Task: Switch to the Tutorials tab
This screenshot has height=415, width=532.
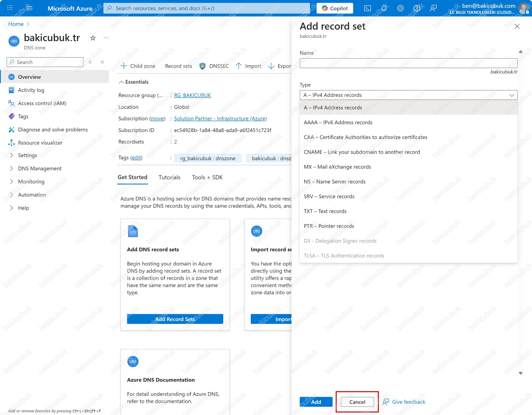Action: point(169,177)
